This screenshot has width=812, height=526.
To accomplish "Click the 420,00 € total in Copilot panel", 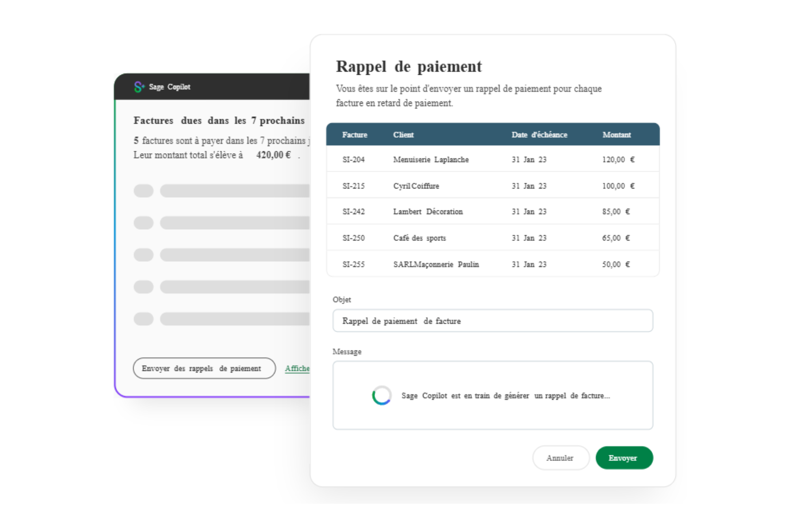I will click(273, 155).
